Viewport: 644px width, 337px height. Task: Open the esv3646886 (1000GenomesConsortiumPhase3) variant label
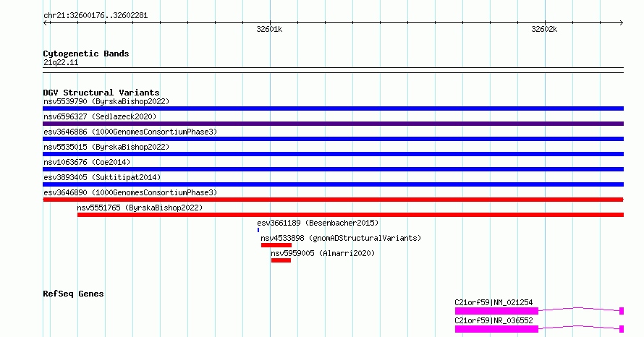pyautogui.click(x=130, y=132)
